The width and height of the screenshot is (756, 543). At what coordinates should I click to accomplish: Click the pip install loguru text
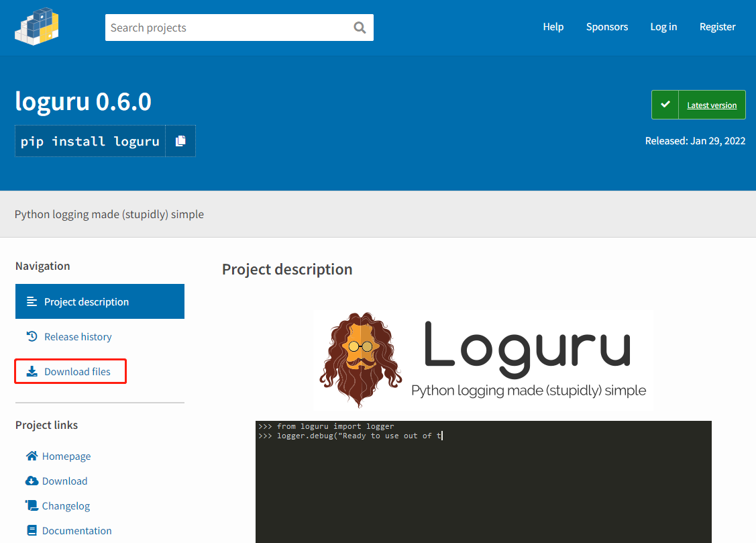[90, 142]
